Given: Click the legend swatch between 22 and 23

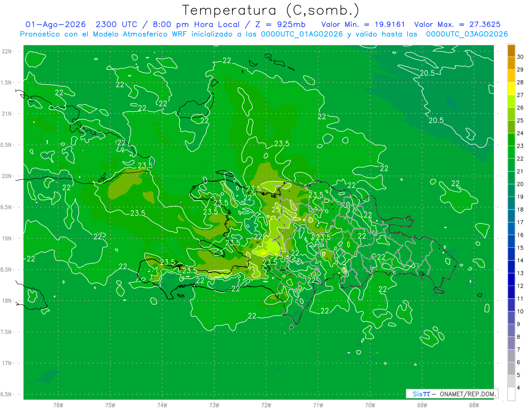Looking at the screenshot, I should [x=511, y=152].
